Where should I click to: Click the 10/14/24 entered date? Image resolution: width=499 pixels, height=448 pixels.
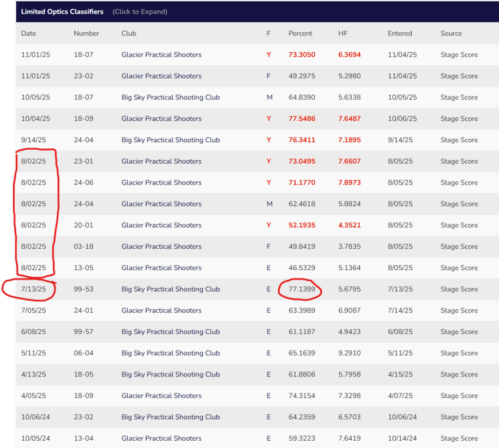point(403,439)
